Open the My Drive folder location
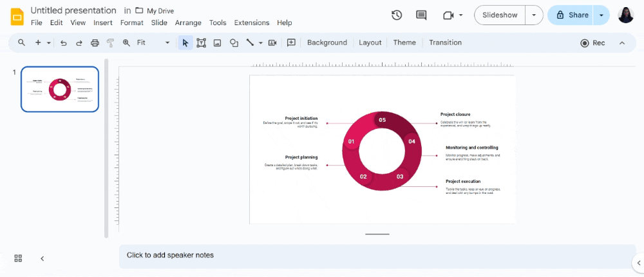Viewport: 644px width, 277px height. [155, 11]
